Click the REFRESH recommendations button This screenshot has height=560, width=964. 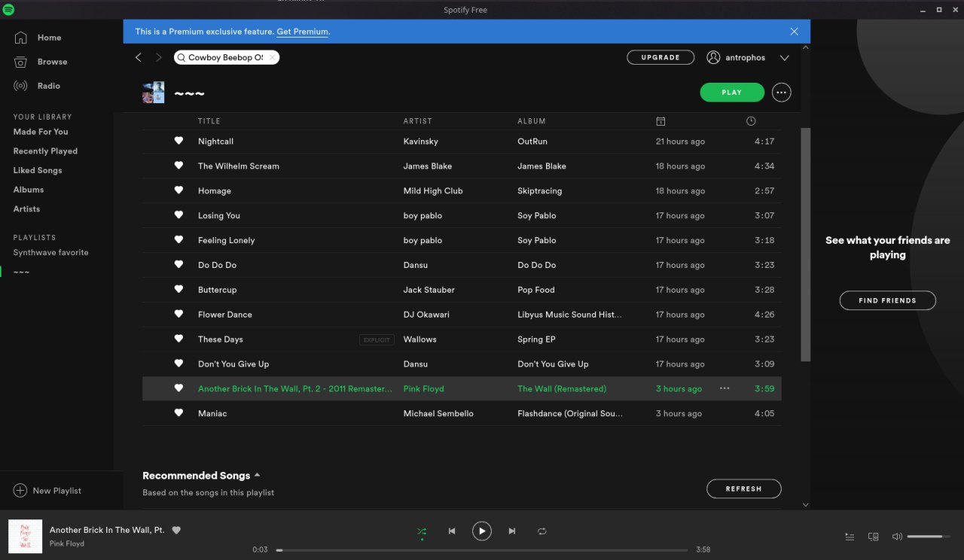point(743,488)
